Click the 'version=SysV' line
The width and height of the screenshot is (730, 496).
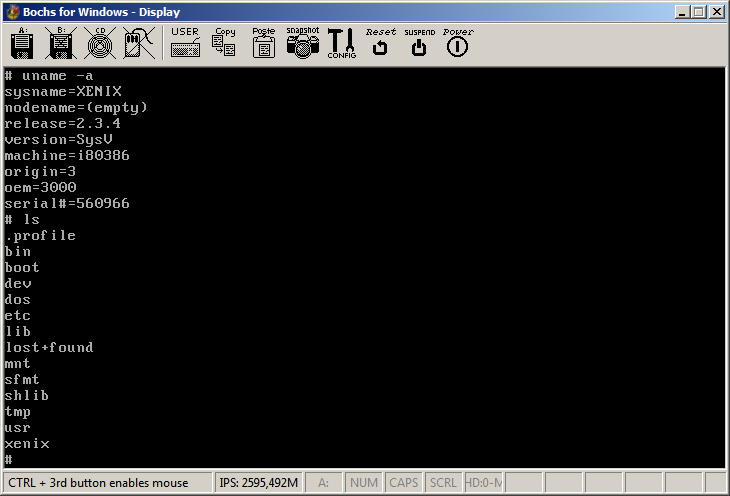[59, 140]
